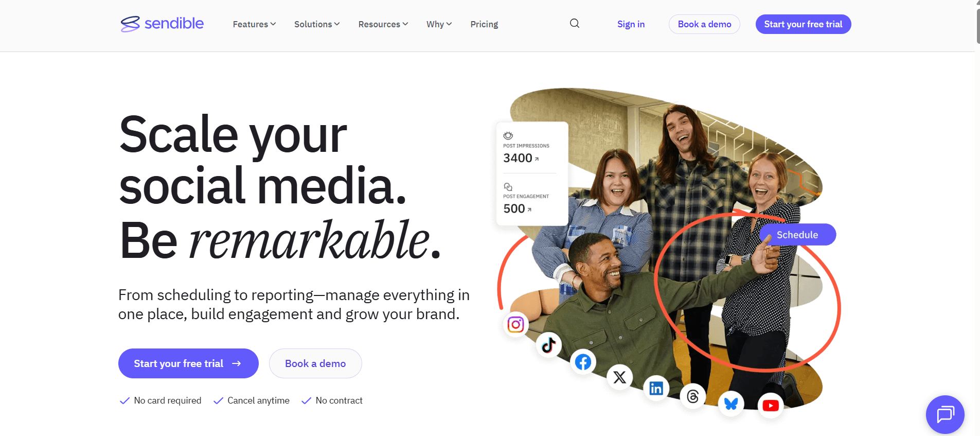Open the chat widget bubble
Screen dimensions: 980x436
[945, 414]
